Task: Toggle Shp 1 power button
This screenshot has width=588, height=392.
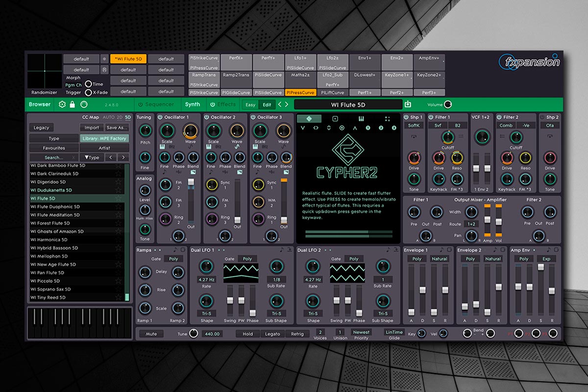Action: click(407, 117)
